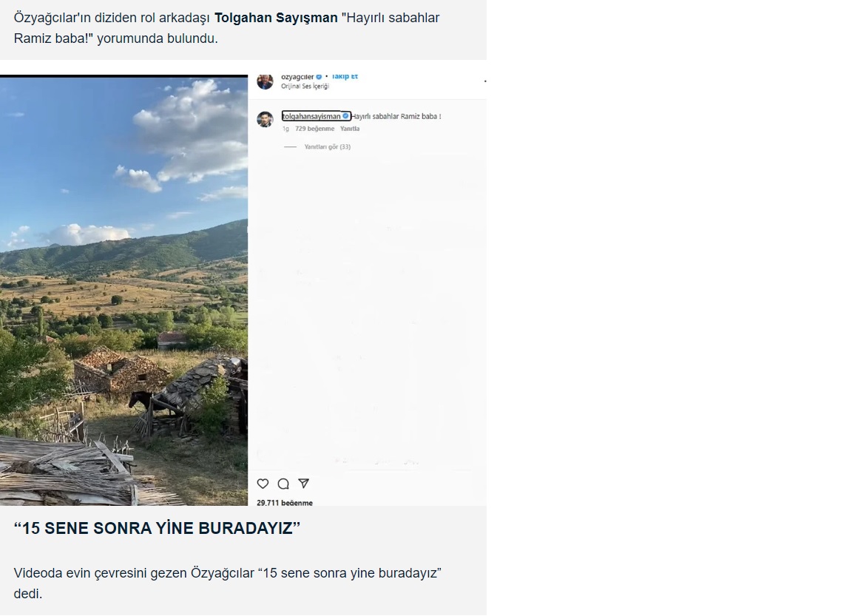Open the tolgahansayisman username link
Screen dimensions: 852x616
[x=311, y=116]
